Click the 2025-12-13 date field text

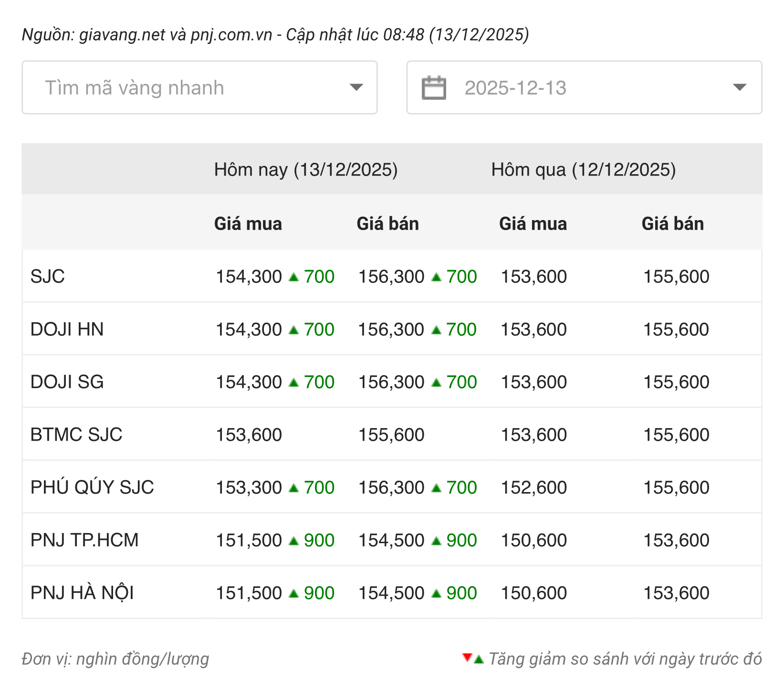(x=515, y=88)
